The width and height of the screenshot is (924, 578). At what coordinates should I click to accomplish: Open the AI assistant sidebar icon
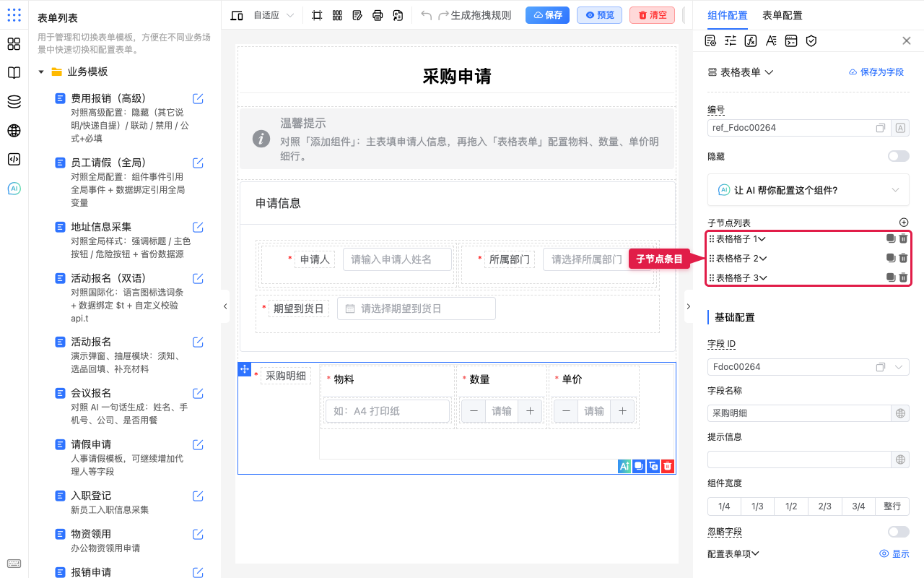tap(14, 189)
